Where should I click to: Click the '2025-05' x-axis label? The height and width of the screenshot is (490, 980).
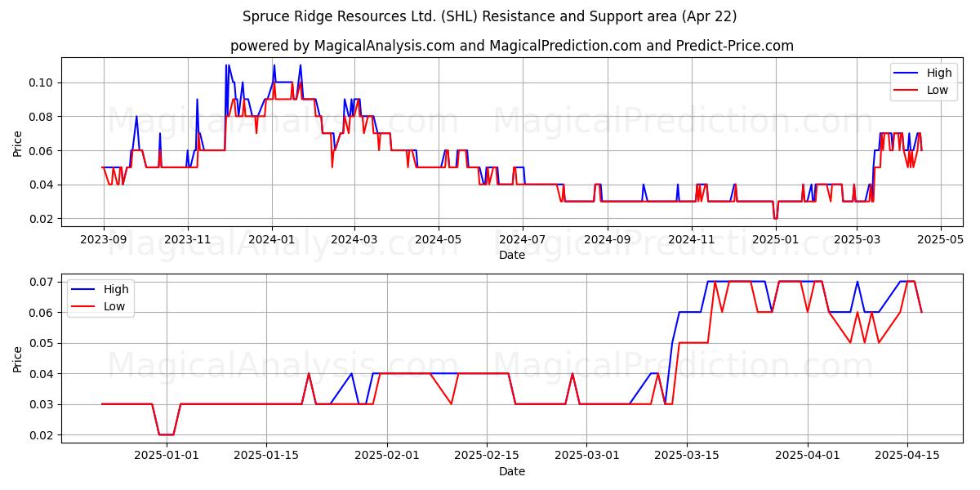941,240
